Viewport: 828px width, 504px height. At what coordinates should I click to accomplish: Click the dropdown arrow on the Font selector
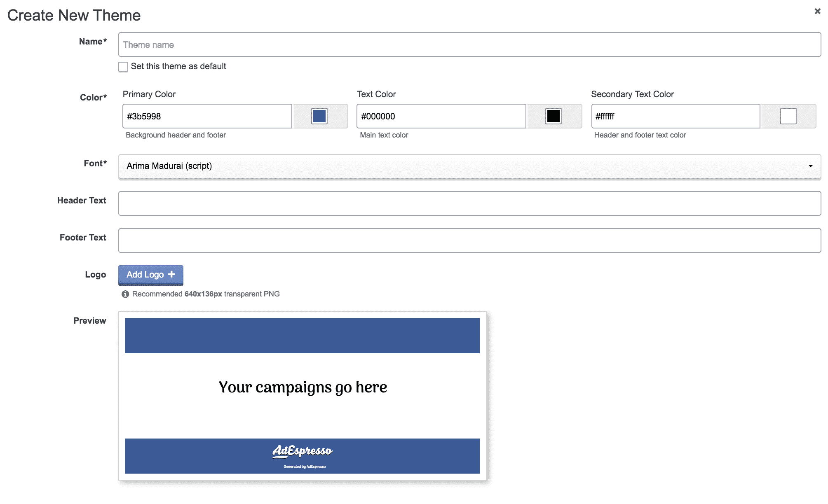coord(810,166)
